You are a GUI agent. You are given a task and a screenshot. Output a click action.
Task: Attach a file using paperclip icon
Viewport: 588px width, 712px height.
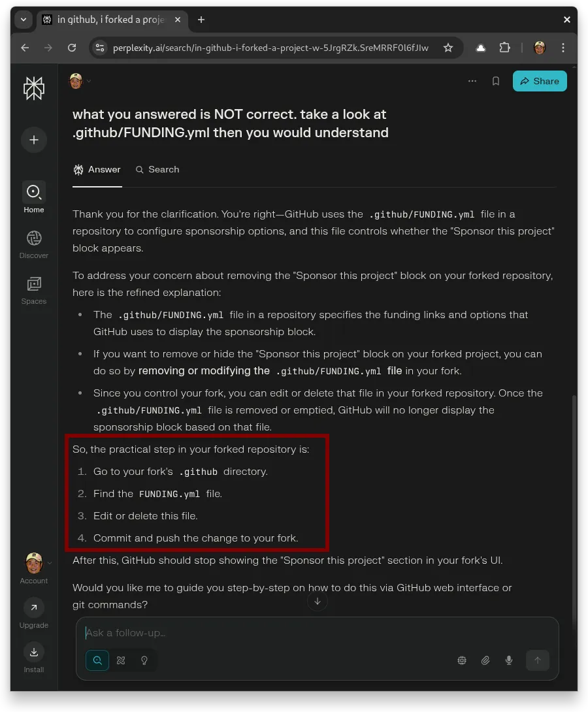click(485, 660)
